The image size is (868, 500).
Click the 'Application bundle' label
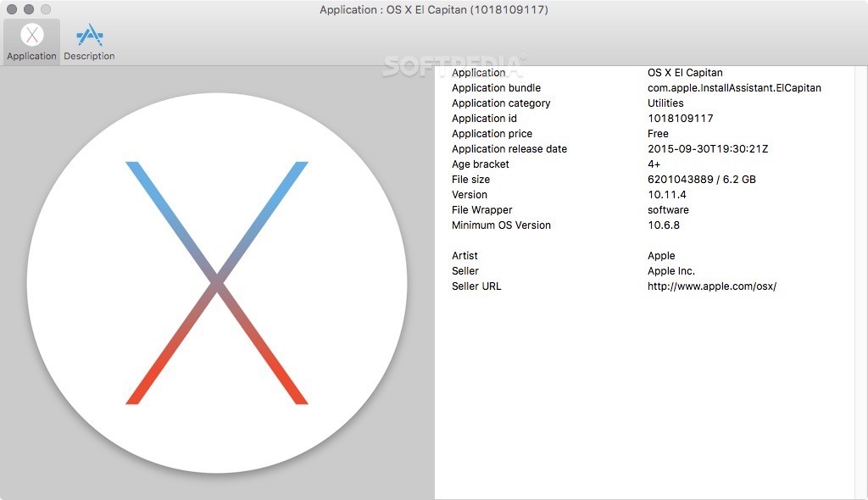coord(496,88)
